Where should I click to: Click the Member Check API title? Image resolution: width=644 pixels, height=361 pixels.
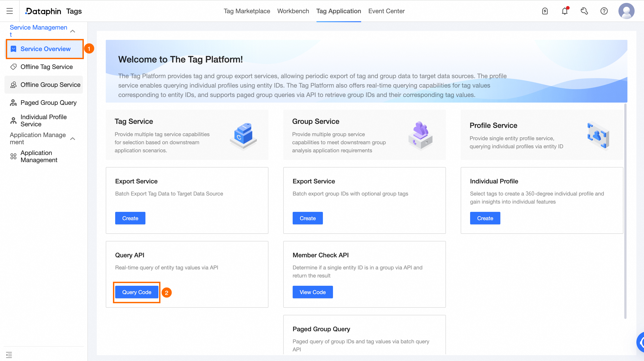[320, 255]
